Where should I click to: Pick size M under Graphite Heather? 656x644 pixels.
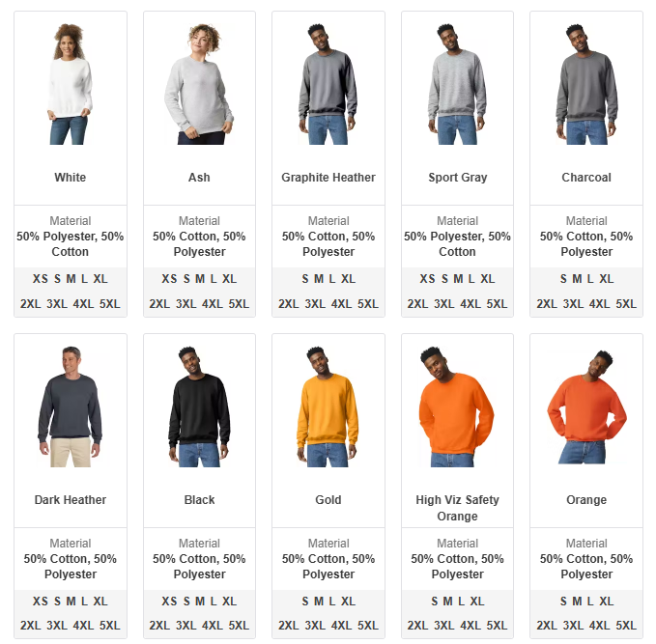pyautogui.click(x=319, y=279)
